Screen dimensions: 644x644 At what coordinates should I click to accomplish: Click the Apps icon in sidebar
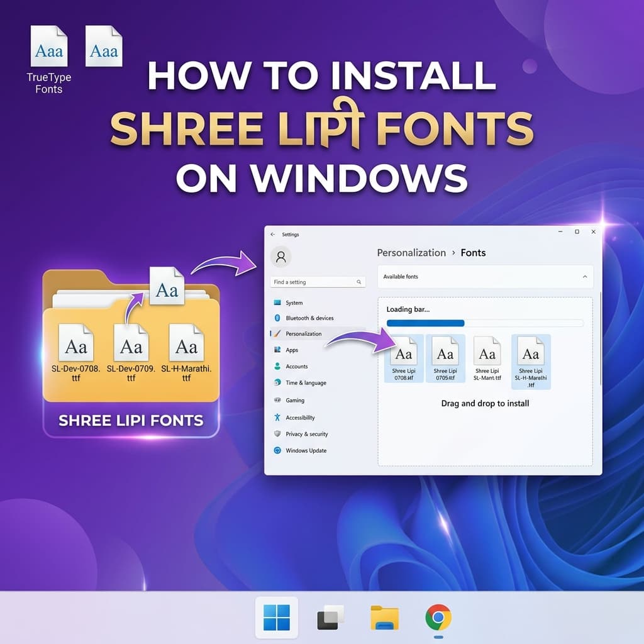click(277, 350)
